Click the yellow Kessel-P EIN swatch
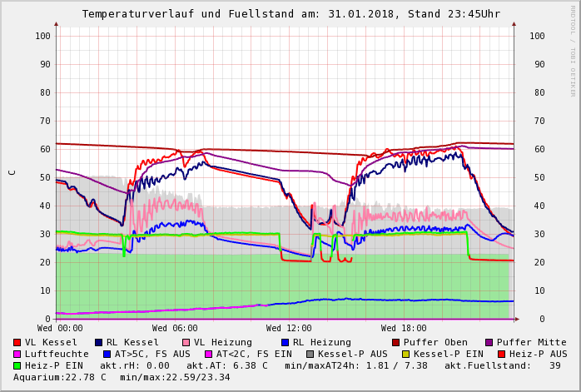 click(x=405, y=354)
